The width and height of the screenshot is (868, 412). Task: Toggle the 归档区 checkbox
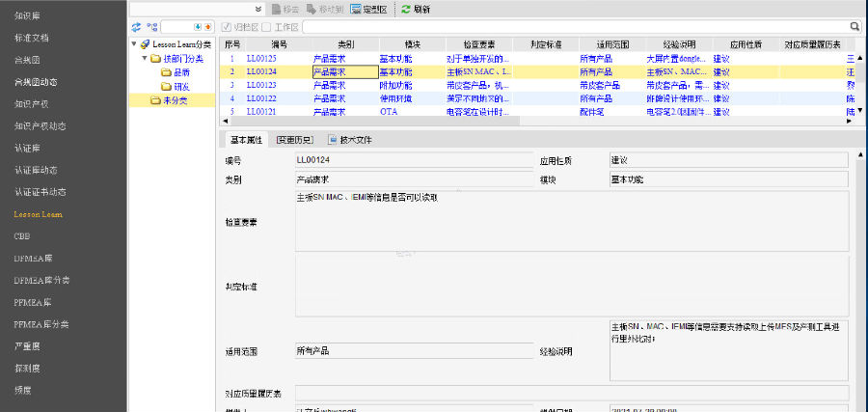pos(227,27)
